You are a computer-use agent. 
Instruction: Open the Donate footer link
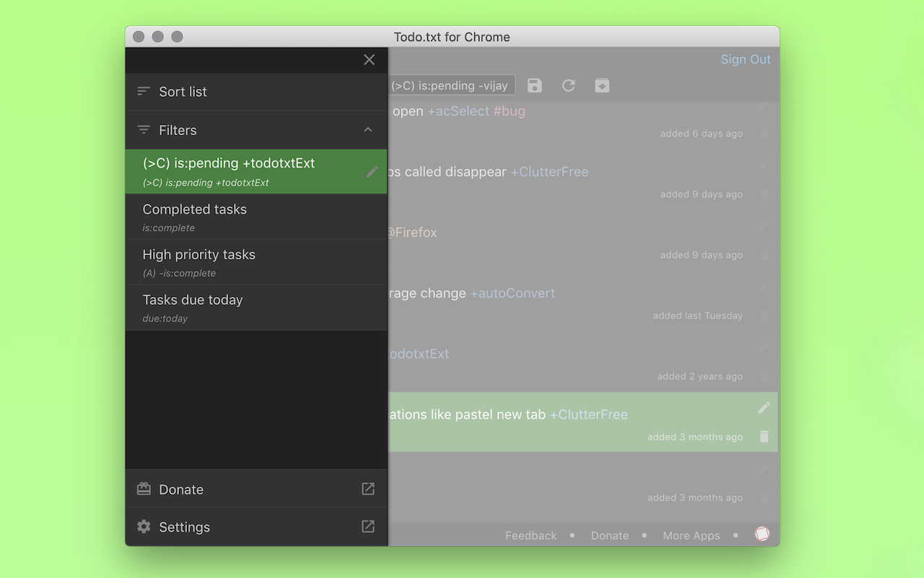(x=609, y=535)
